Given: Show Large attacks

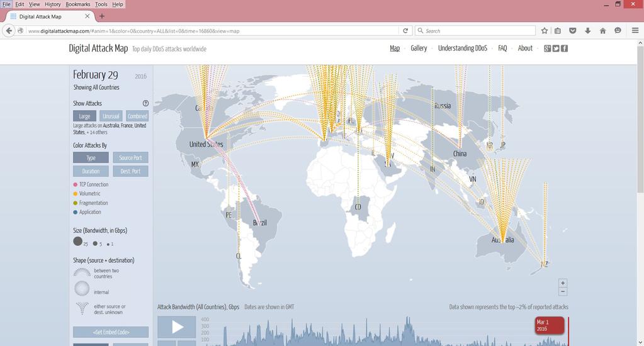Looking at the screenshot, I should (84, 116).
